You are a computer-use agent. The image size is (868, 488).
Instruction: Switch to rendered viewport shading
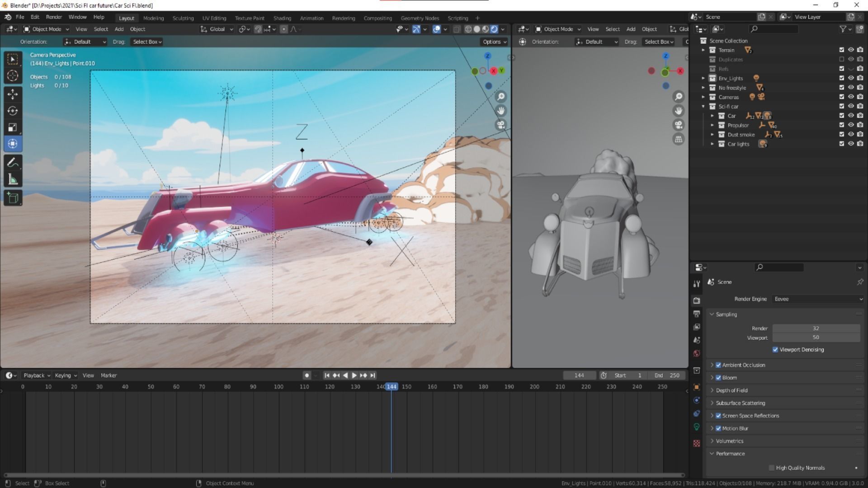pyautogui.click(x=494, y=29)
